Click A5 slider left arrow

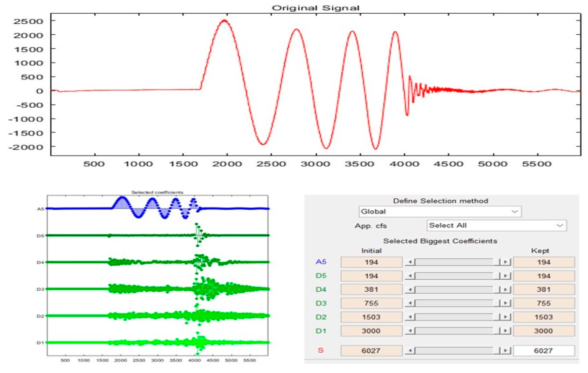(x=410, y=262)
